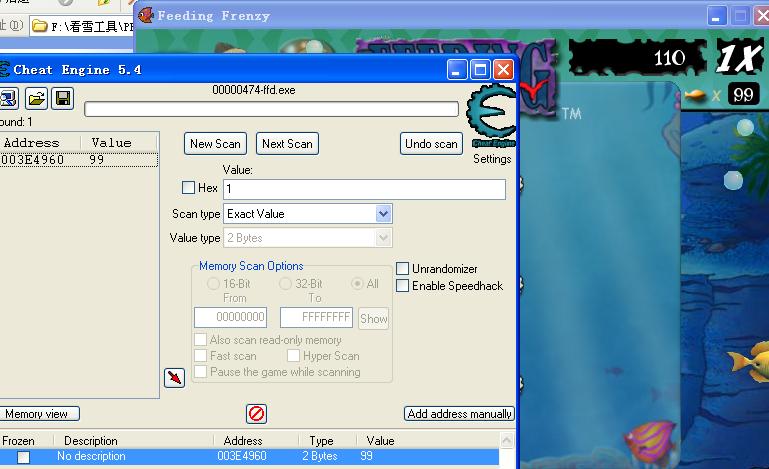Close the Cheat Engine window
769x469 pixels.
click(x=503, y=70)
